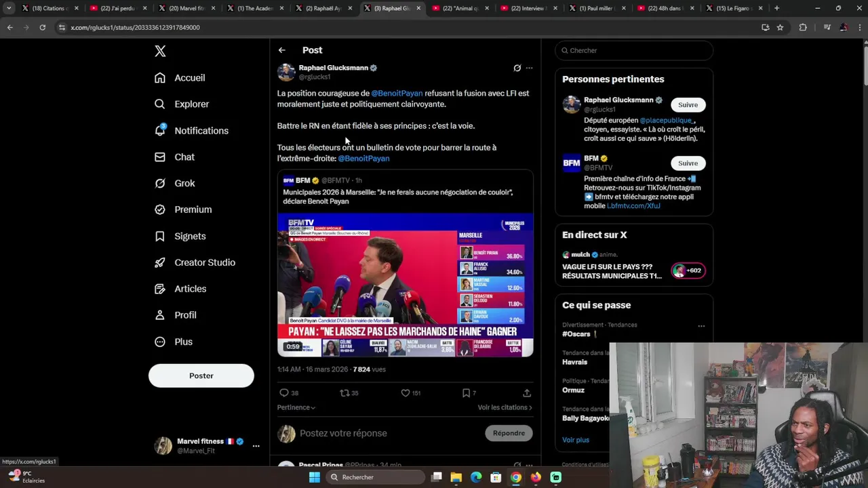This screenshot has width=868, height=488.
Task: Open weather widget 9°C Eclaircies
Action: tap(27, 477)
